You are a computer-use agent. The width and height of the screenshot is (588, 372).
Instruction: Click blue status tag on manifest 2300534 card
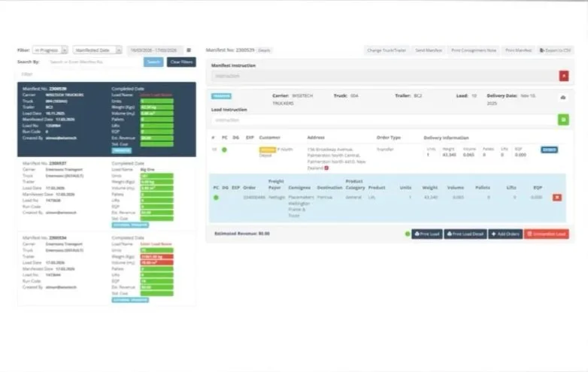coord(130,300)
